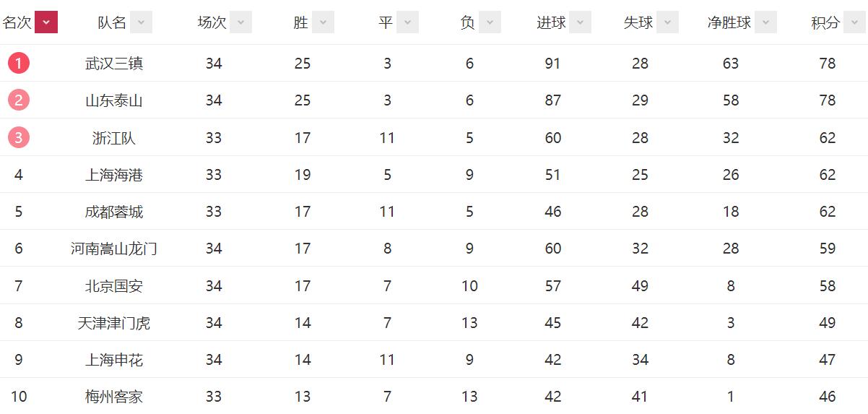This screenshot has width=868, height=414.
Task: Sort by 进球 using its dropdown
Action: (580, 22)
